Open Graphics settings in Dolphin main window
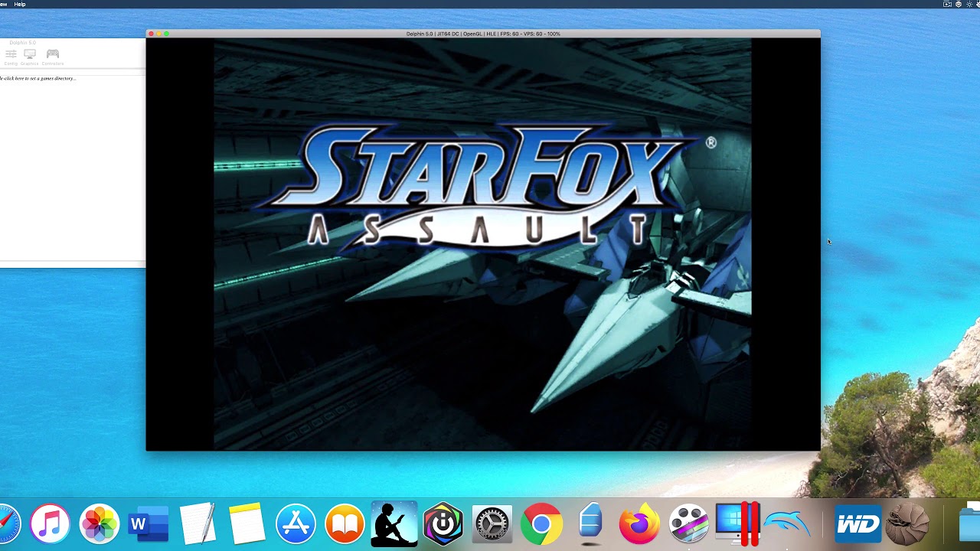 (x=30, y=57)
